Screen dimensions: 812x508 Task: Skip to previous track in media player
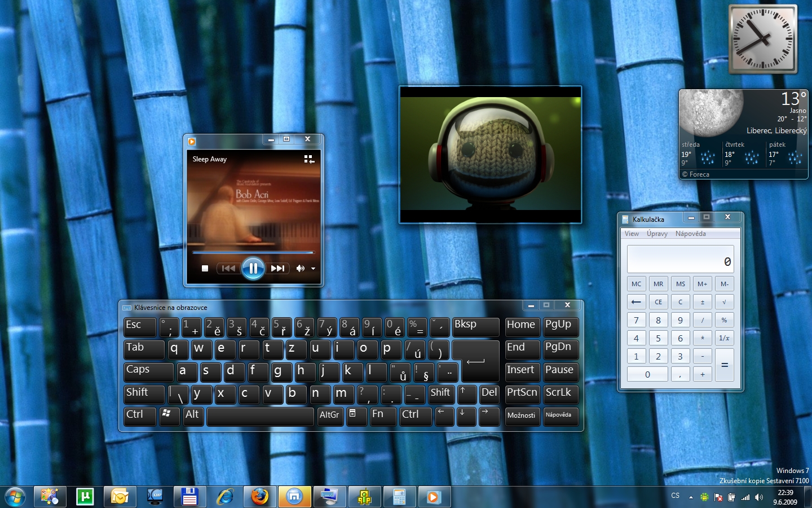(228, 269)
